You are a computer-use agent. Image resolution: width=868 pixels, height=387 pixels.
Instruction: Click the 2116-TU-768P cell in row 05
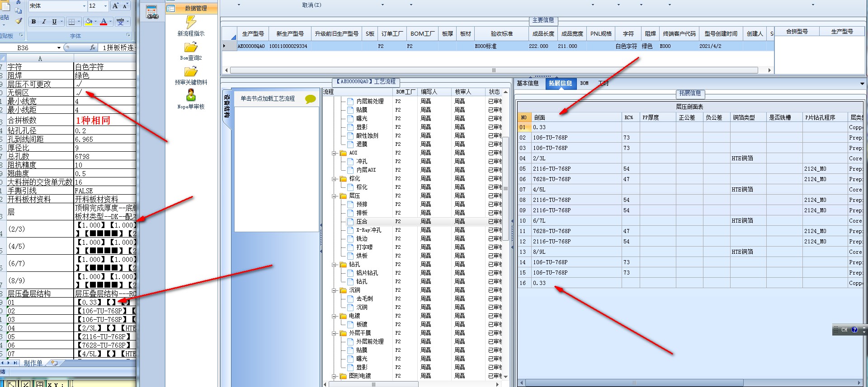[576, 169]
